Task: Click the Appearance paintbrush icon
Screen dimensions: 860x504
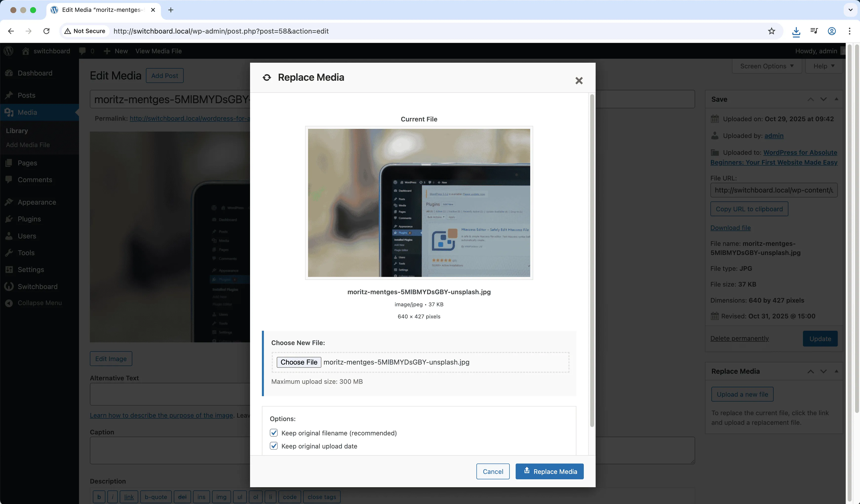Action: coord(9,202)
